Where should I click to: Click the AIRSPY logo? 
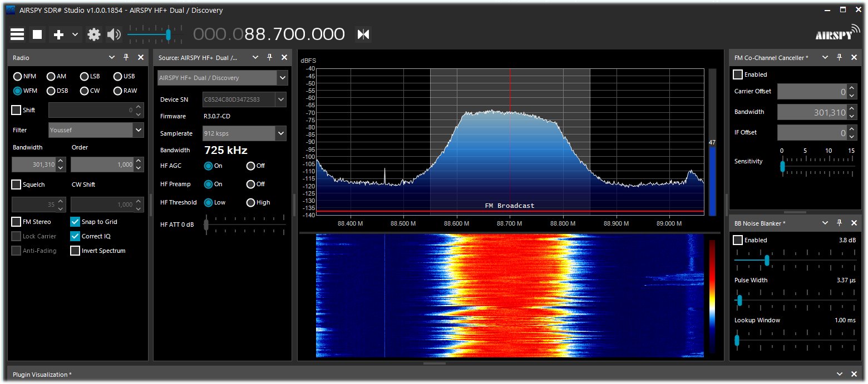pos(836,34)
